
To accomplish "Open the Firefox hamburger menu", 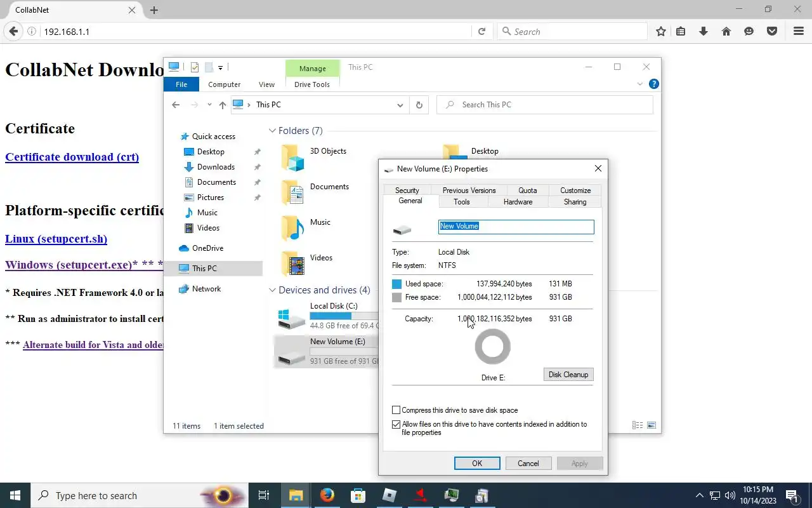I will tap(799, 31).
